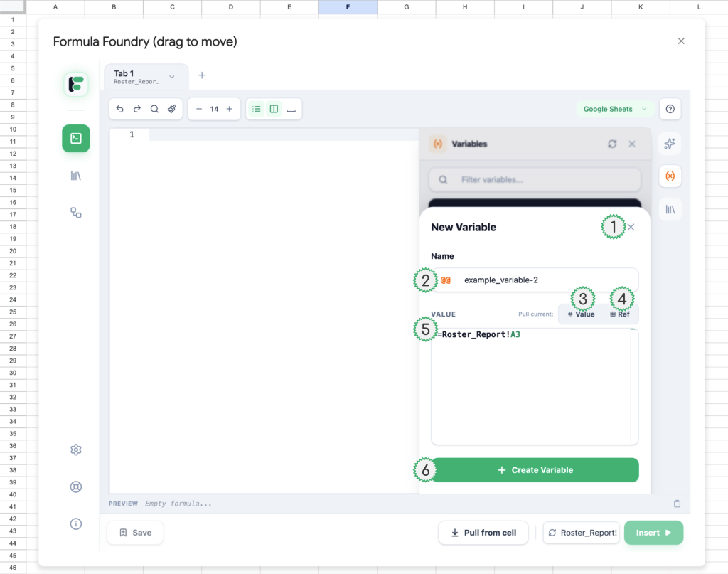Viewport: 728px width, 574px height.
Task: Switch to the library view in left sidebar
Action: tap(76, 175)
